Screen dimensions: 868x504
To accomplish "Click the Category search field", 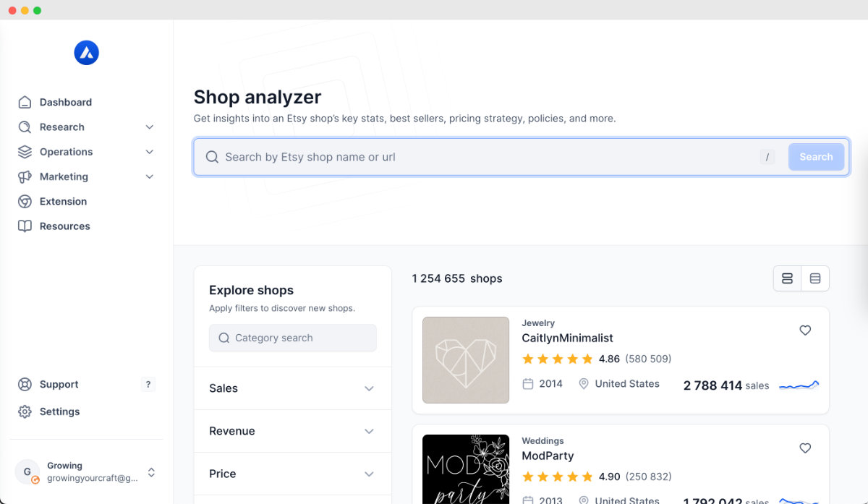I will click(292, 338).
